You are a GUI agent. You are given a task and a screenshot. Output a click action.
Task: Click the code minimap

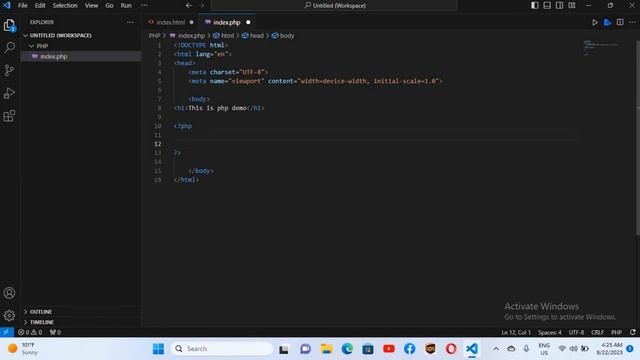point(602,48)
